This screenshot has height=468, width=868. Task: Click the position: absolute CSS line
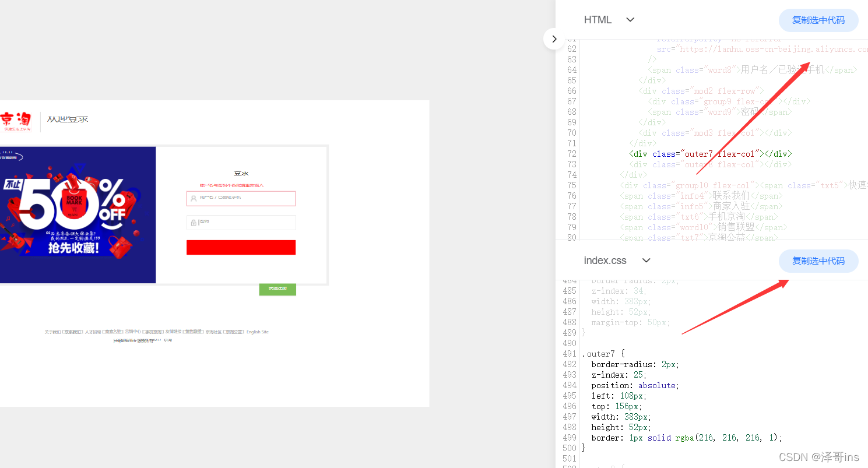coord(635,385)
